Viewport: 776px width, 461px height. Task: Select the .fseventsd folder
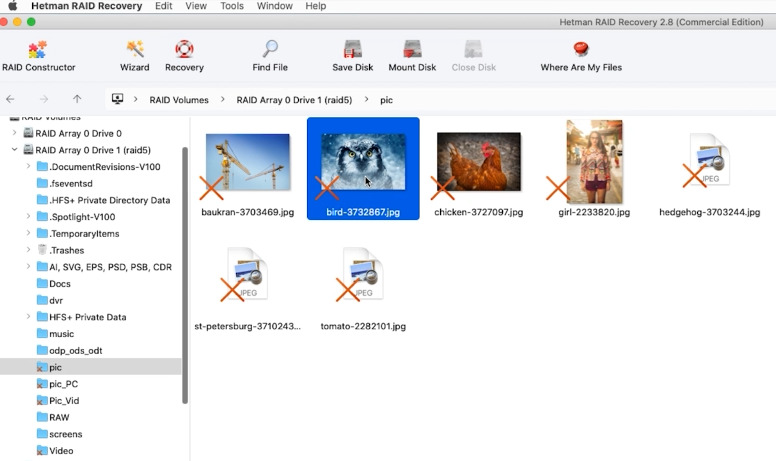(x=65, y=184)
